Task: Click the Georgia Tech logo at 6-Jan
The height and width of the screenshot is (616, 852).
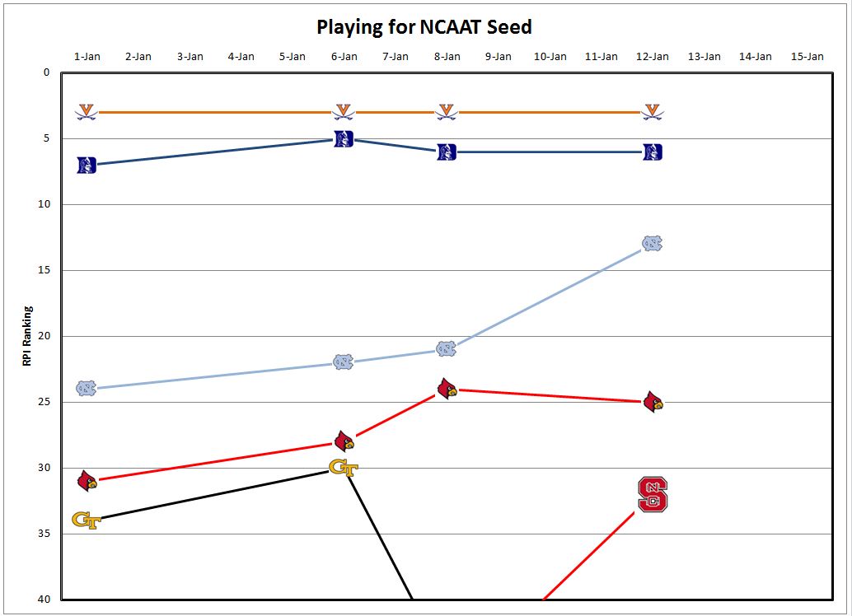Action: pyautogui.click(x=344, y=468)
